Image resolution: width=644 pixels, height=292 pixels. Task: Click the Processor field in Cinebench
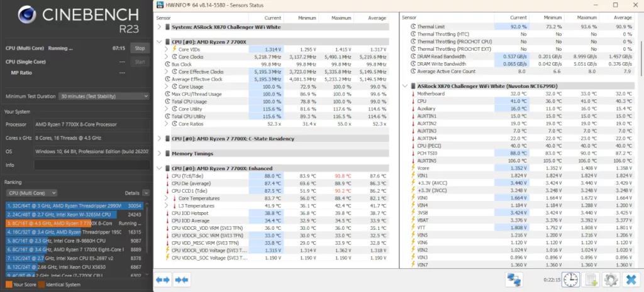click(x=91, y=124)
